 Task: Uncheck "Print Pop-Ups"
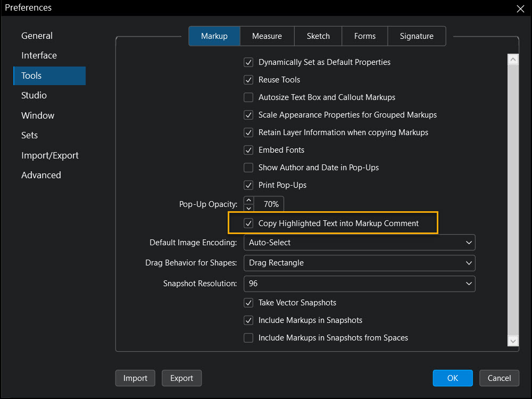click(248, 185)
